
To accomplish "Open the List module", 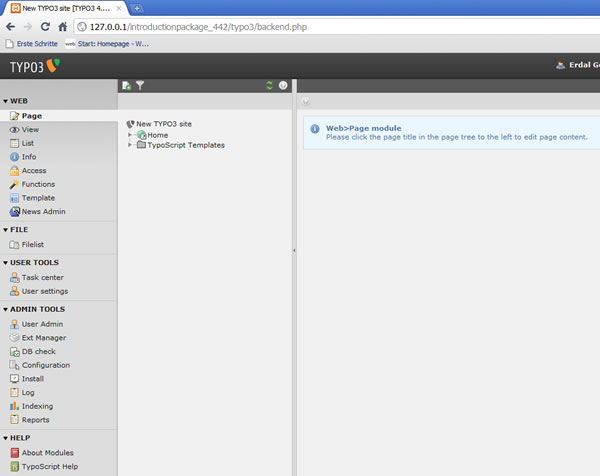I will pyautogui.click(x=27, y=143).
